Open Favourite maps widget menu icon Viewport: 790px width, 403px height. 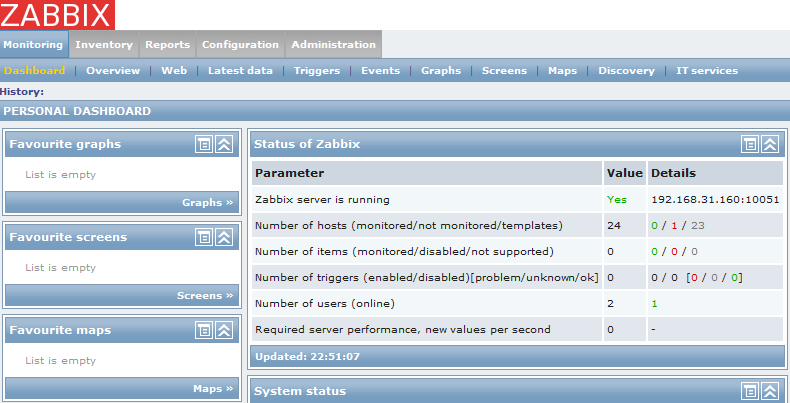tap(204, 330)
